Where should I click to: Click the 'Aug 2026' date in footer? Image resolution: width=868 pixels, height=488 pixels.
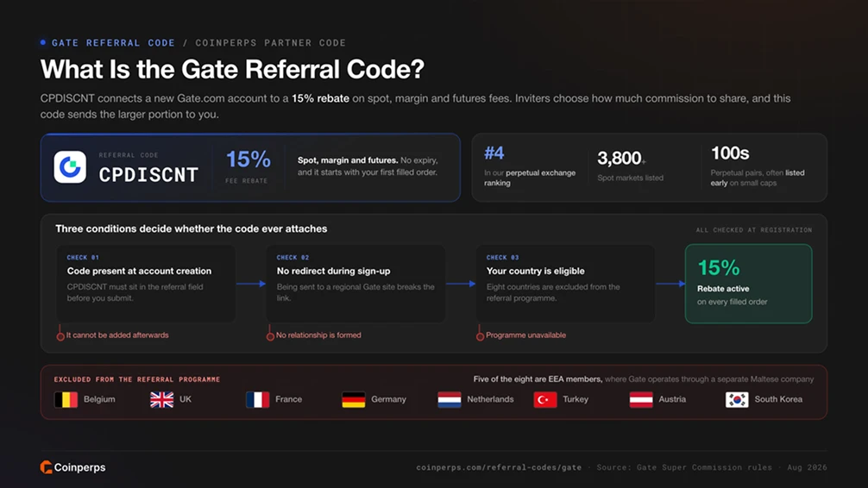[x=807, y=467]
